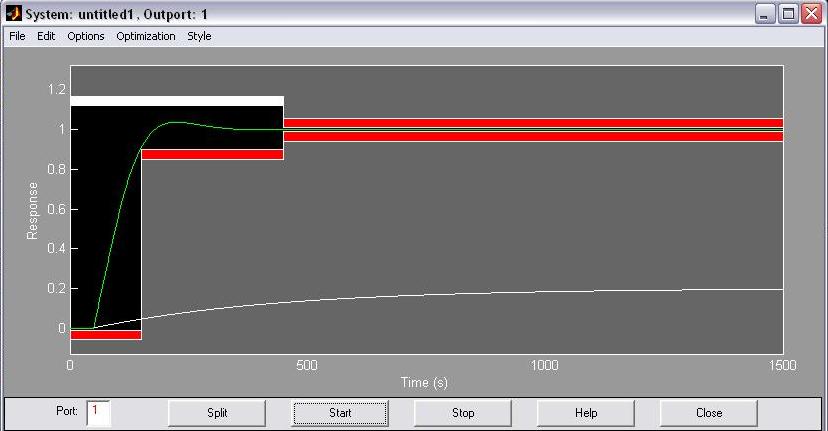828x431 pixels.
Task: Click the 0.6 tick label on response axis
Action: (57, 209)
